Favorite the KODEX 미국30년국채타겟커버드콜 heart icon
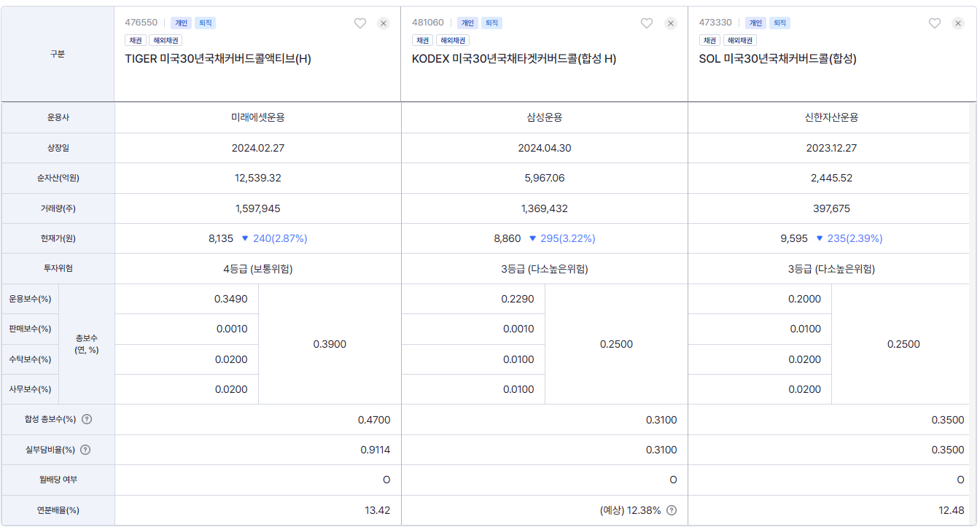Viewport: 980px width, 527px height. point(647,23)
